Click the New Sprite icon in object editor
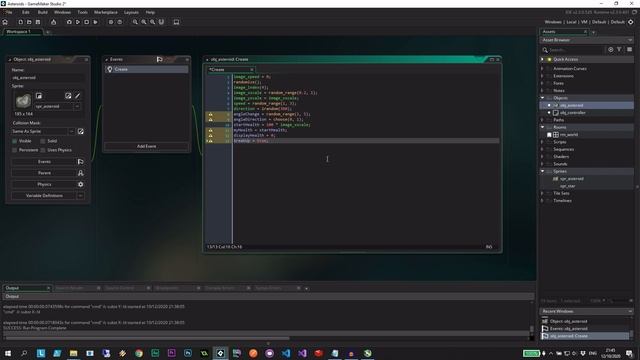Viewport: 640px width, 360px height. point(39,96)
